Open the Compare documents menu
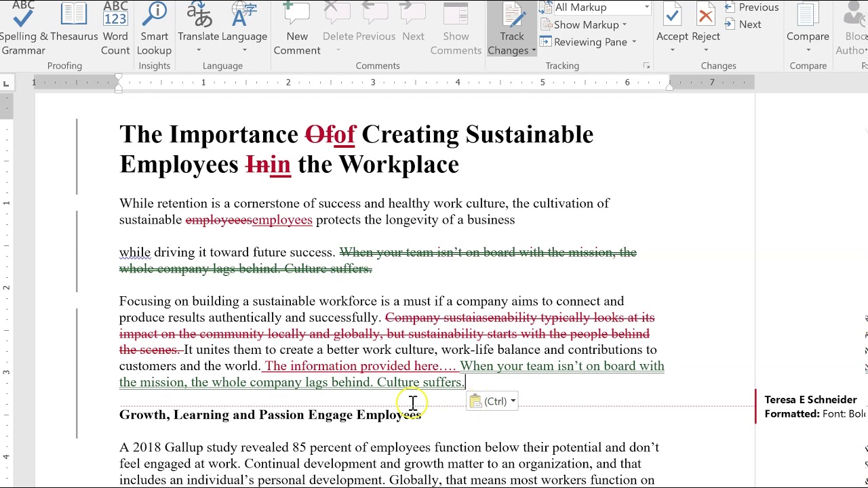This screenshot has width=868, height=488. pyautogui.click(x=808, y=29)
